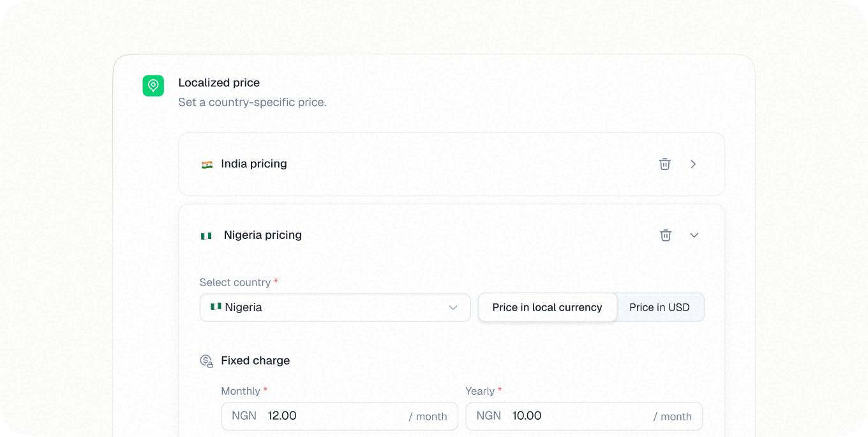Click the India flag icon

(x=207, y=164)
